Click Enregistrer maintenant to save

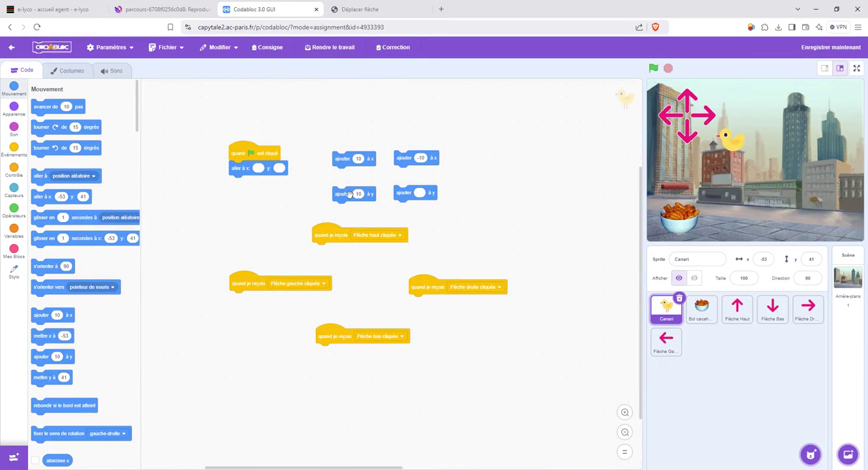point(830,48)
